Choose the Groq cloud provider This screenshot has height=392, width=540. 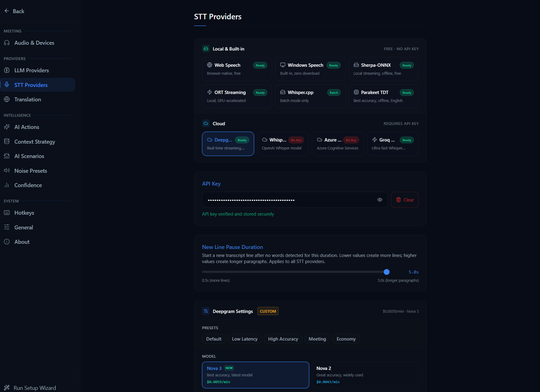point(392,144)
